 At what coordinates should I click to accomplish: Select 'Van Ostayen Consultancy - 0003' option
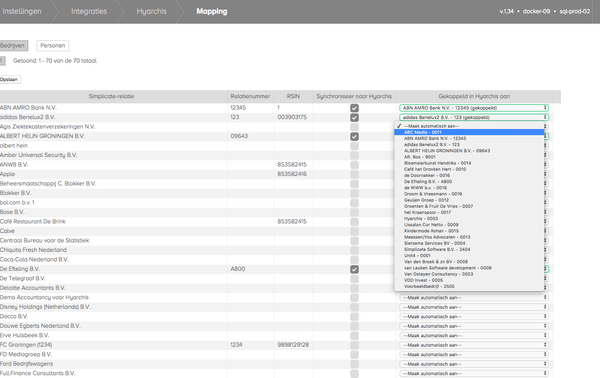click(x=469, y=274)
